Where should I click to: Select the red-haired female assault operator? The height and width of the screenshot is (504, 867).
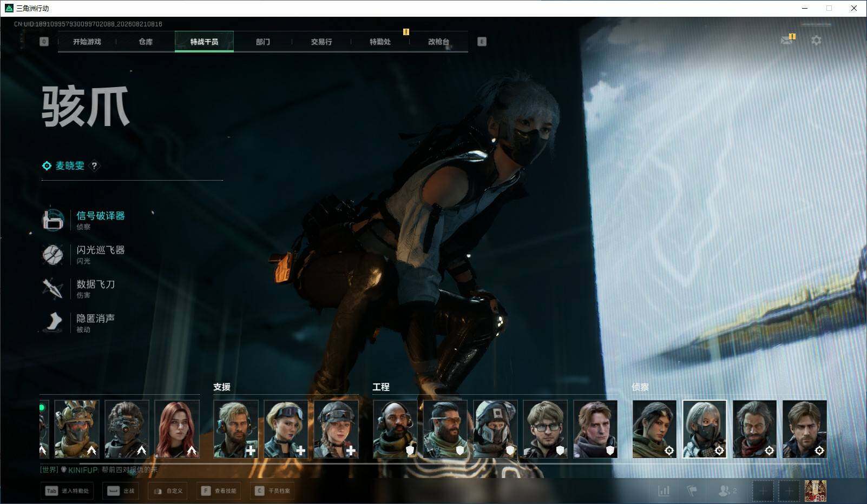[x=177, y=429]
